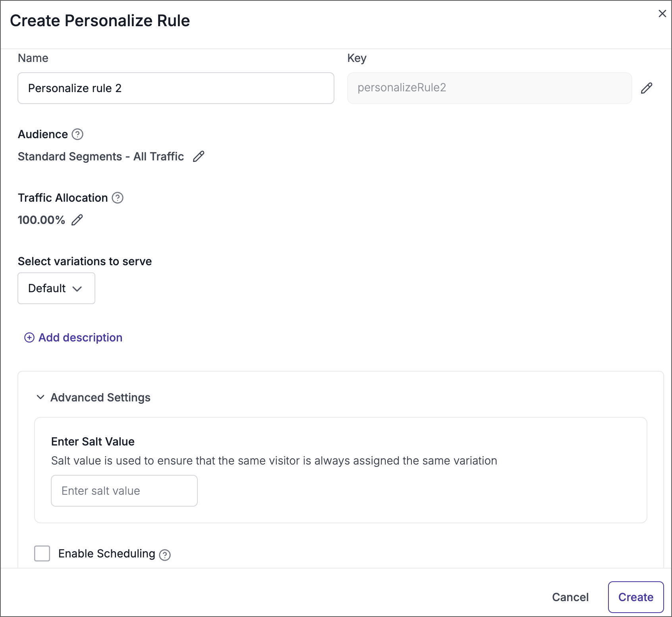
Task: Select the Standard Segments - All Traffic text
Action: tap(100, 156)
